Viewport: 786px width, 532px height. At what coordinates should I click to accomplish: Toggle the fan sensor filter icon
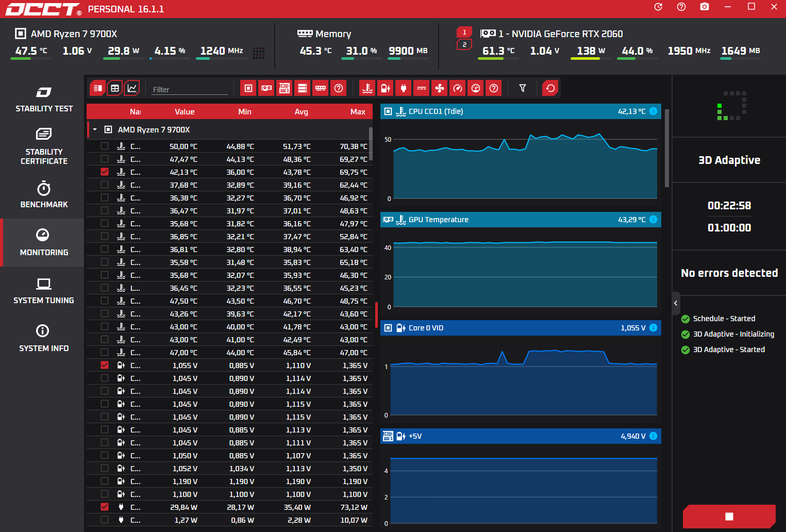click(439, 88)
